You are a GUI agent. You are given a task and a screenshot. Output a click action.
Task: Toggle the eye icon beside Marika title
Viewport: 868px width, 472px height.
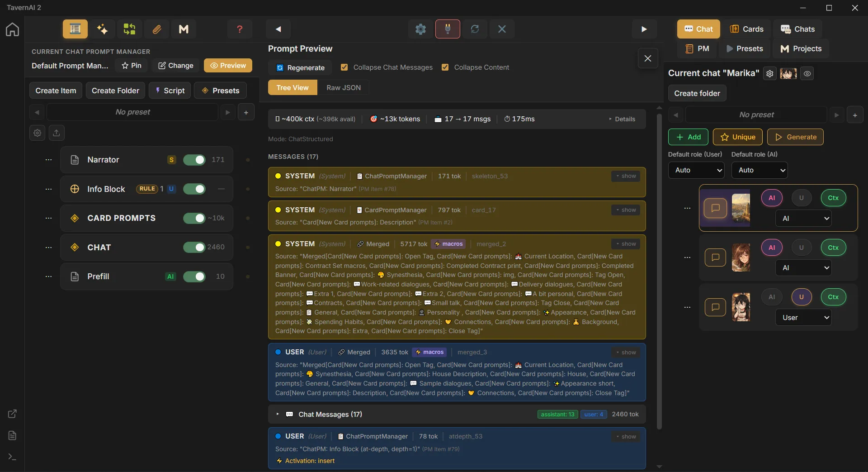807,73
